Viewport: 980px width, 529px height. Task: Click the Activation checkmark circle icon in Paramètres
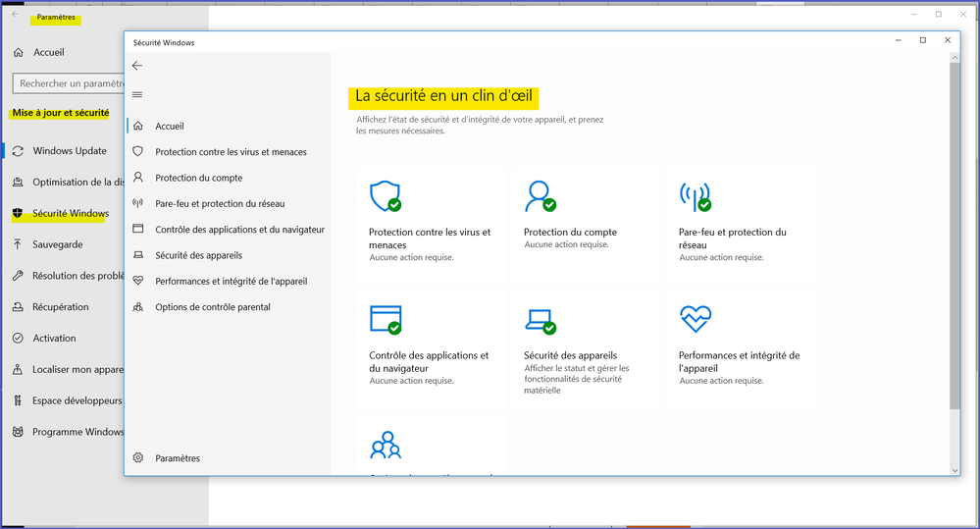(x=18, y=339)
